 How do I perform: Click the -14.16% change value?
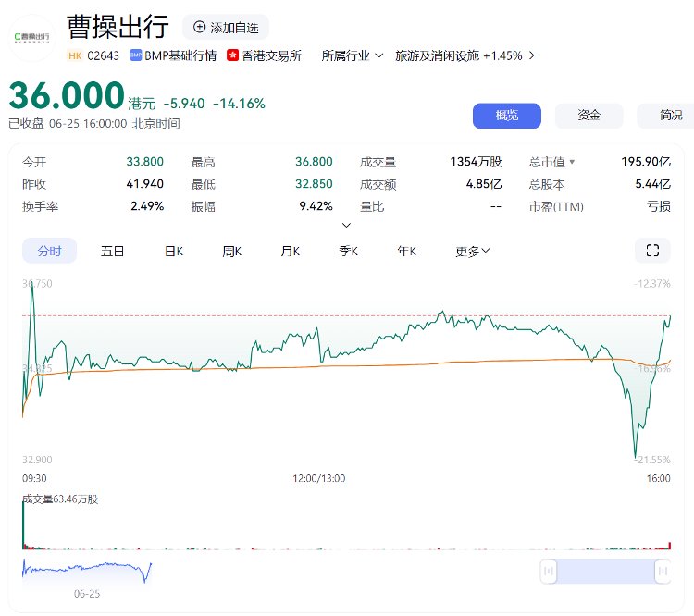tap(239, 104)
